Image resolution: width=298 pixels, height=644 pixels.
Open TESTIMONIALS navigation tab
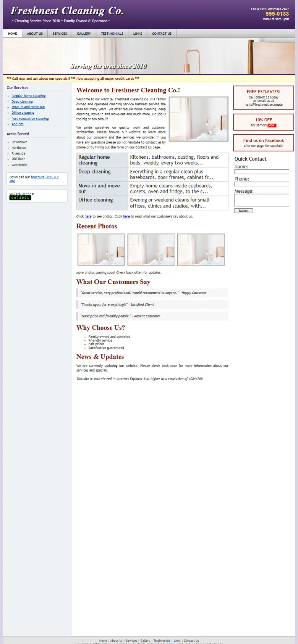click(x=112, y=34)
